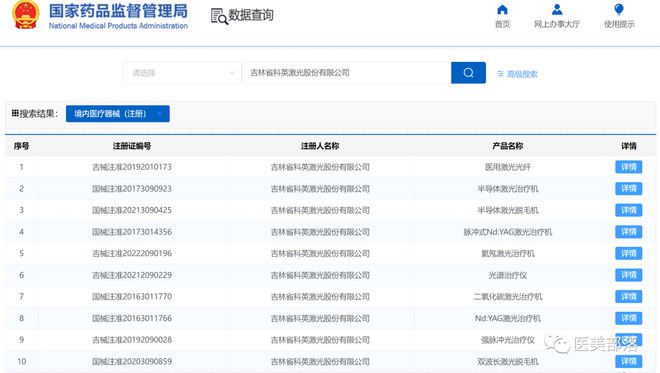660x373 pixels.
Task: Select registration number 国械注准20213090425
Action: [x=132, y=210]
